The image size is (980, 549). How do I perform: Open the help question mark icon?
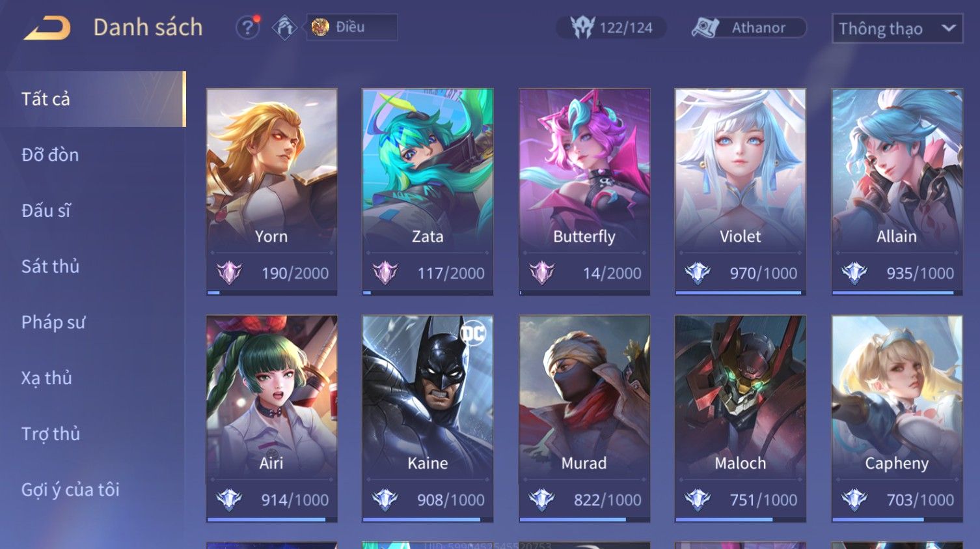[247, 27]
